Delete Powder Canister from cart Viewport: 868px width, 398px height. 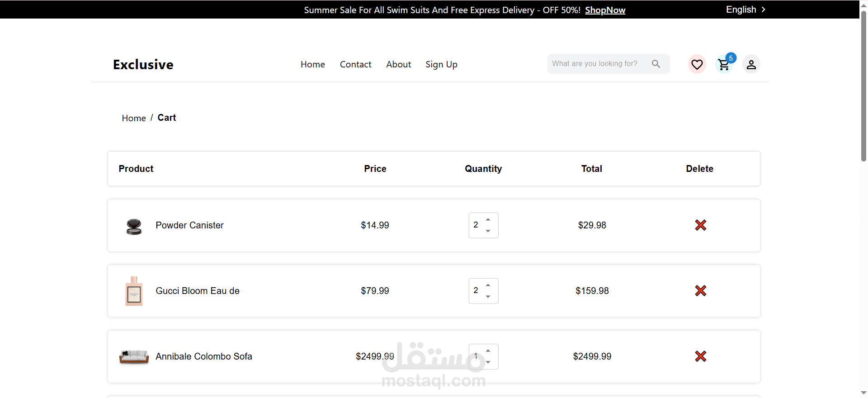(700, 225)
